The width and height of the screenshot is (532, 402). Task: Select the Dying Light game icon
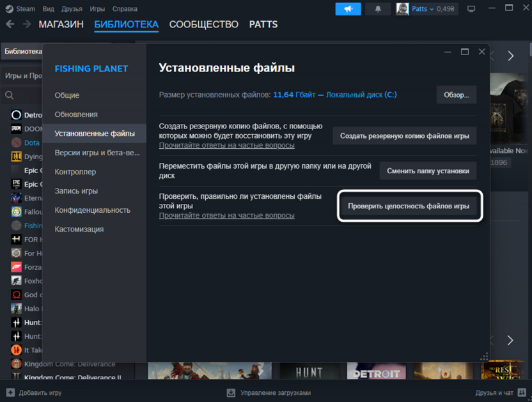click(16, 157)
